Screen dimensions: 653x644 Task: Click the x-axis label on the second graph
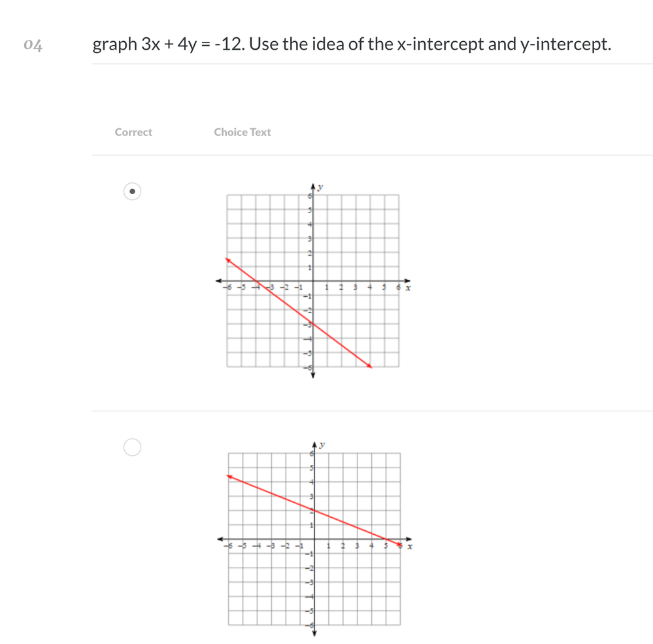[x=409, y=545]
